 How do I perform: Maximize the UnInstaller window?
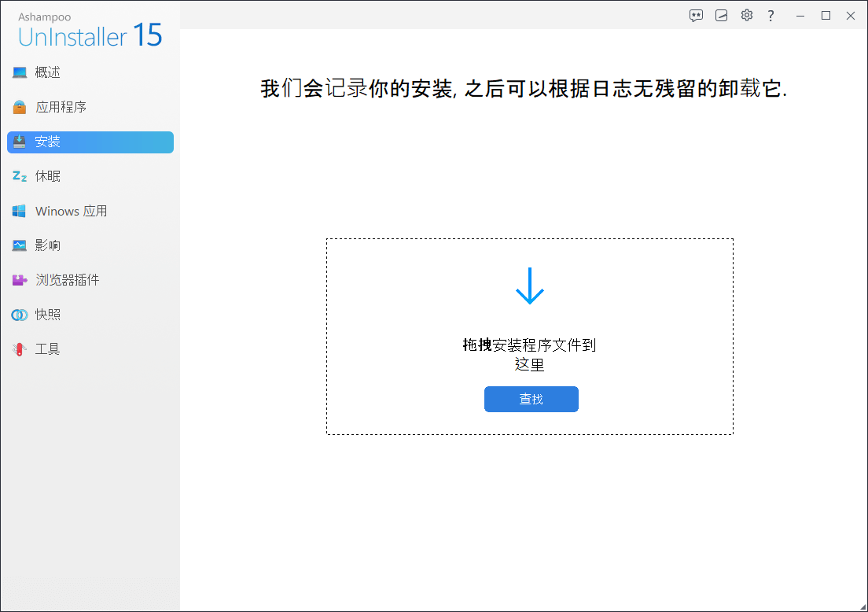click(x=826, y=16)
